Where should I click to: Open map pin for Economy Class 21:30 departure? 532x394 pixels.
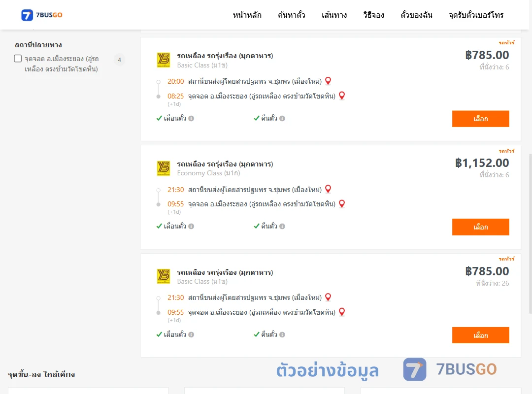(x=328, y=189)
